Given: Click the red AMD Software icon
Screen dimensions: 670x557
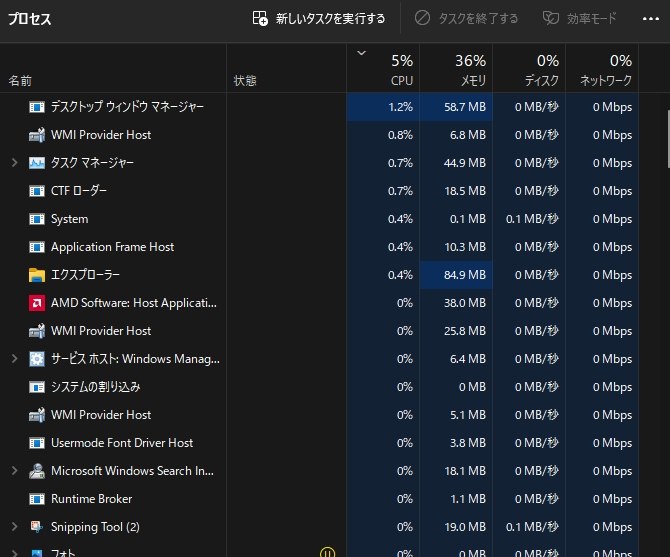Looking at the screenshot, I should [x=37, y=303].
